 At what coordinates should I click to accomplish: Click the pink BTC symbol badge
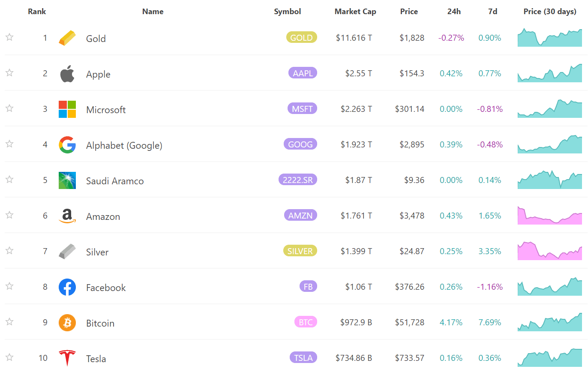306,322
